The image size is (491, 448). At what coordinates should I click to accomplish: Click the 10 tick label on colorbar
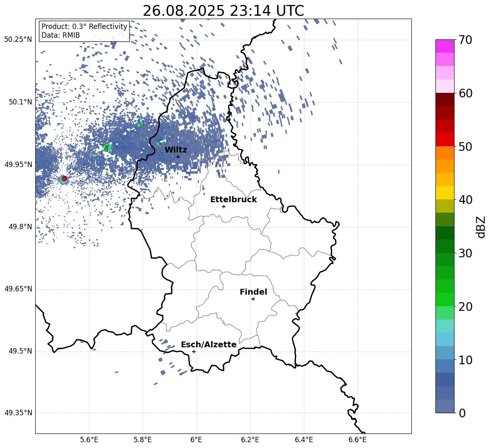click(x=465, y=360)
